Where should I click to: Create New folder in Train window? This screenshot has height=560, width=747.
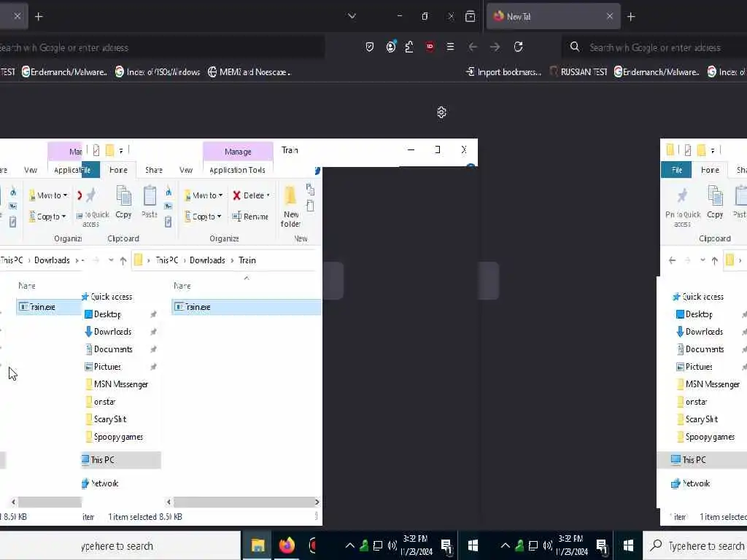290,207
